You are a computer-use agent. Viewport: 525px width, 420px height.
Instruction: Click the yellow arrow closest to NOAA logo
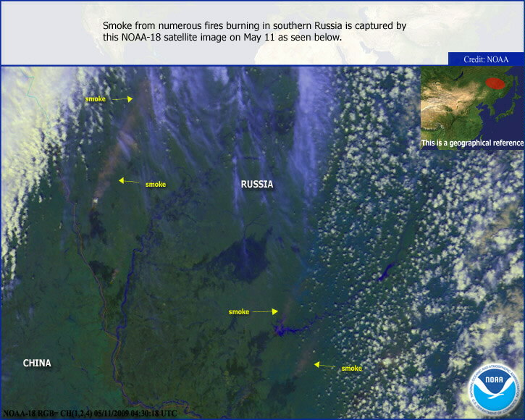pyautogui.click(x=325, y=365)
